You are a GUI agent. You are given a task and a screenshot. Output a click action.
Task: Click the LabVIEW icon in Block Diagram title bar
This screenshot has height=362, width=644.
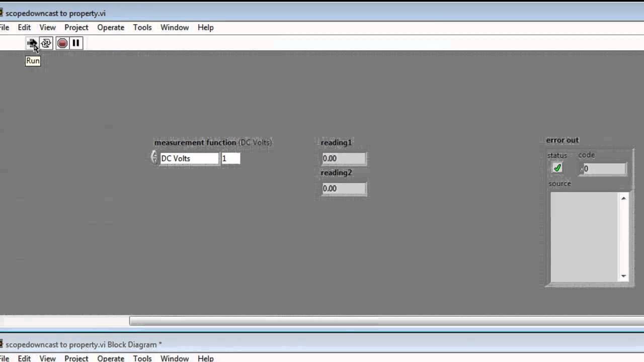pyautogui.click(x=2, y=344)
